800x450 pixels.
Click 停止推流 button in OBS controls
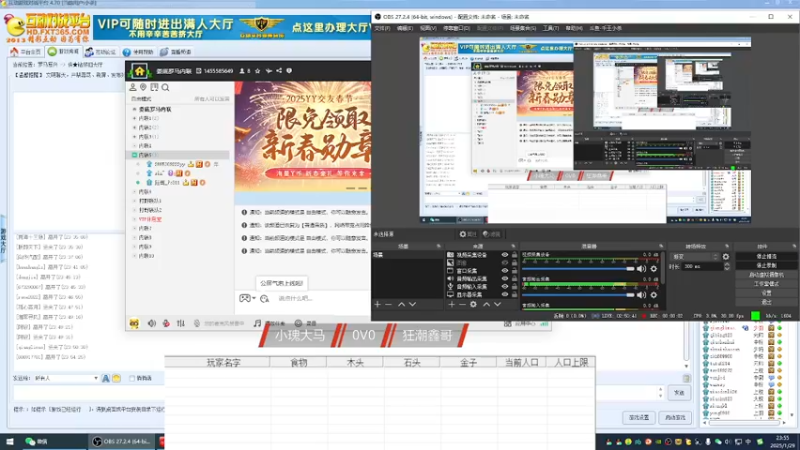click(x=766, y=257)
